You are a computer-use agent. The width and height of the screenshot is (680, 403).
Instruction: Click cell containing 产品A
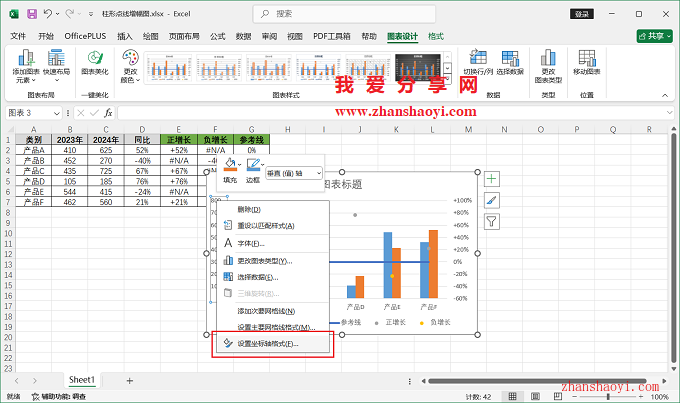point(33,150)
